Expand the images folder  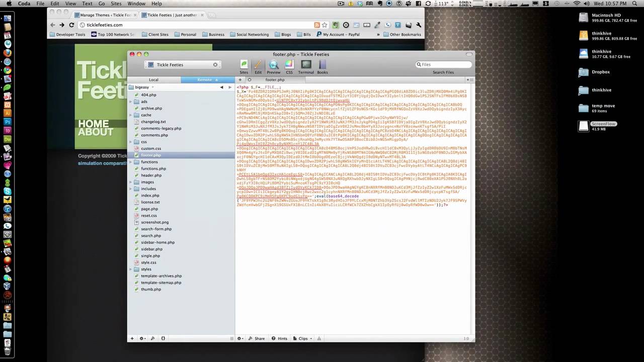[131, 182]
